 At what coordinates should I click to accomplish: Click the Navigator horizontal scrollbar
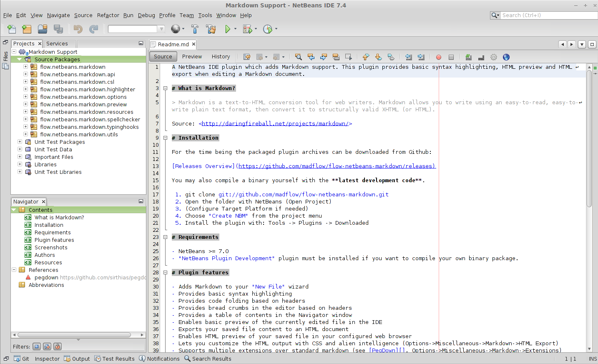pos(74,335)
